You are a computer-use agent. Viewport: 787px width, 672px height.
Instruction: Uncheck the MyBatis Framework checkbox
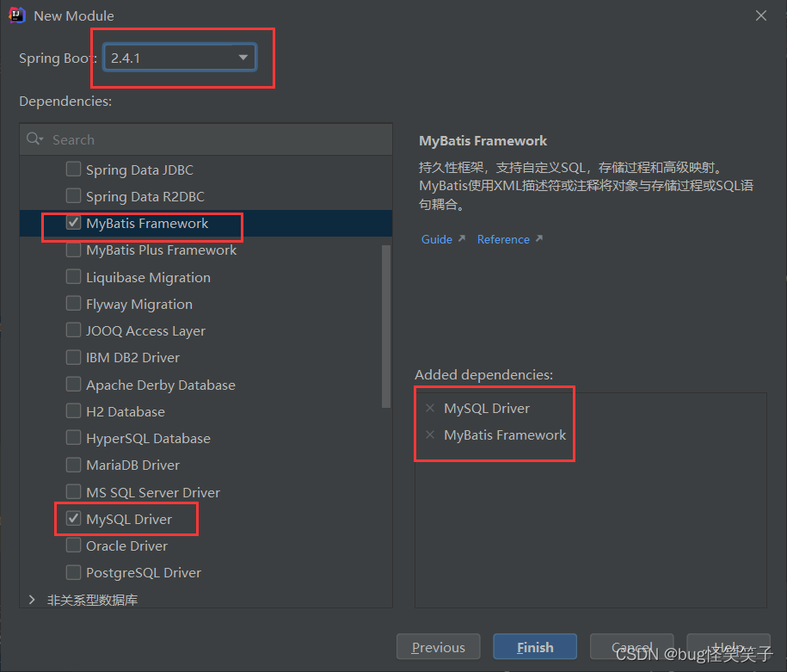tap(73, 223)
